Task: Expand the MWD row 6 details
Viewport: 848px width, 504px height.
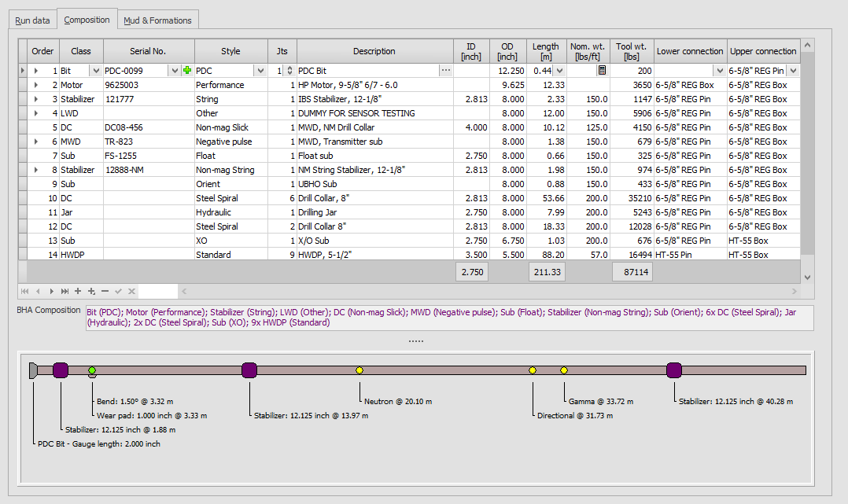Action: pos(35,142)
